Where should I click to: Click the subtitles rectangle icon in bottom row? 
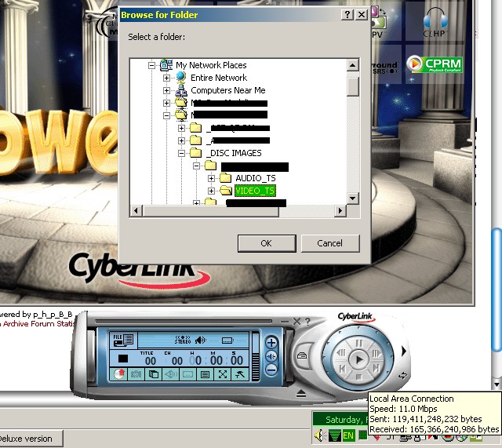tap(188, 374)
